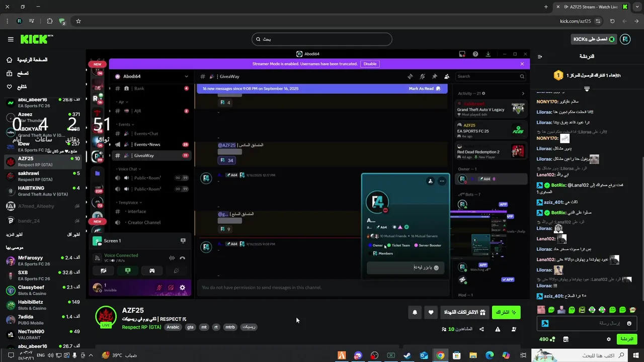Screen dimensions: 644x362
Task: Open the GiveAway channel in streamed Discord
Action: pos(151,155)
